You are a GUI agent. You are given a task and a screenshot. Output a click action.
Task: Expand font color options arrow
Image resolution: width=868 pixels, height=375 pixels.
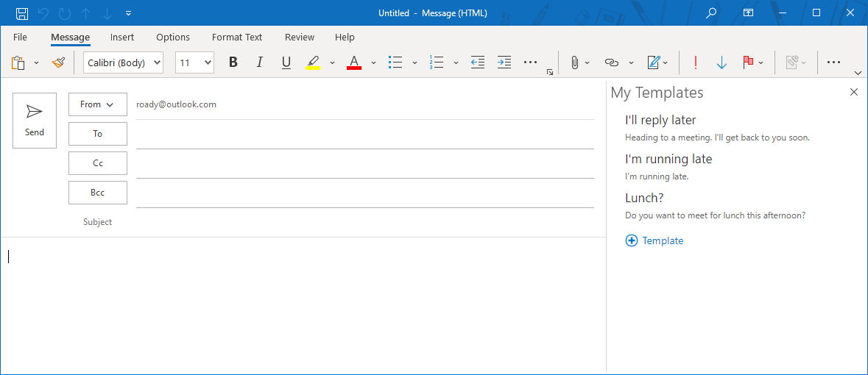(x=373, y=63)
